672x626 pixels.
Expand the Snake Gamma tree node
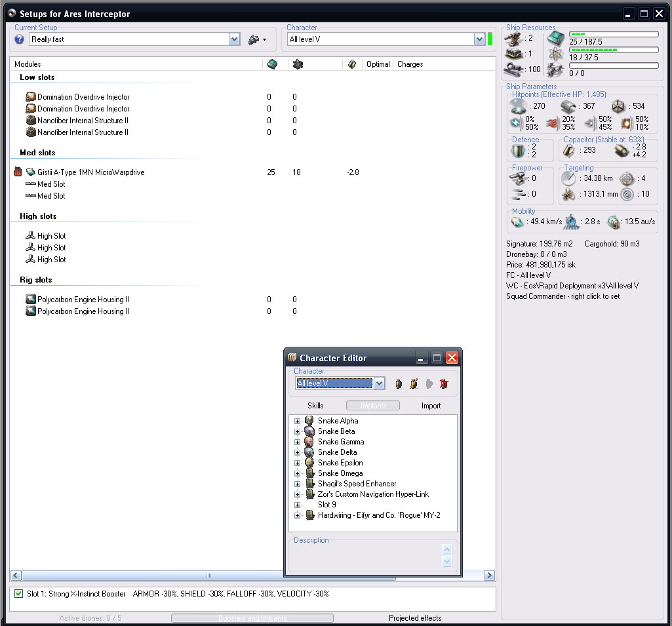[x=297, y=442]
